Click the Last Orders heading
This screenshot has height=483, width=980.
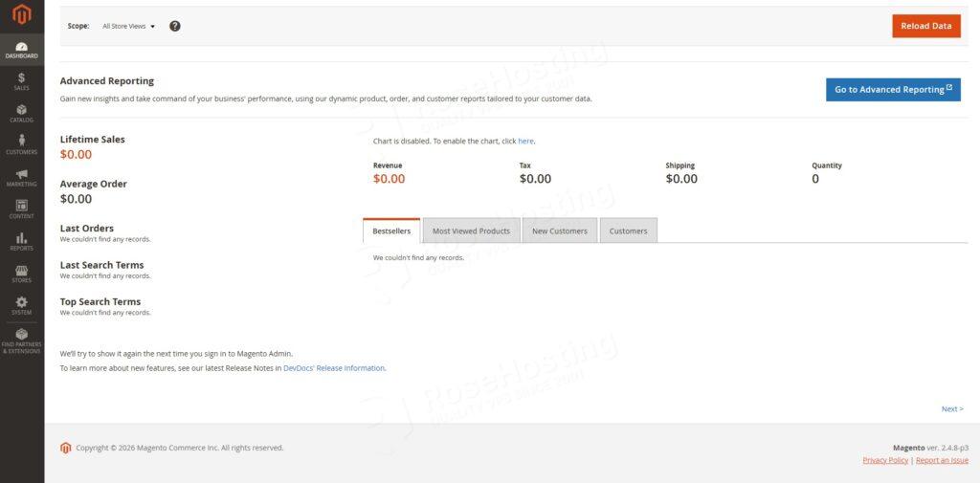[87, 228]
